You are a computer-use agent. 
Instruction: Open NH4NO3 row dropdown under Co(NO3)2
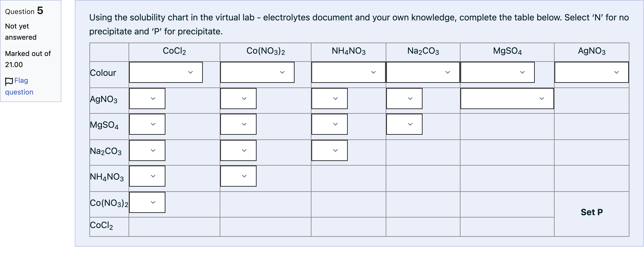pyautogui.click(x=238, y=176)
